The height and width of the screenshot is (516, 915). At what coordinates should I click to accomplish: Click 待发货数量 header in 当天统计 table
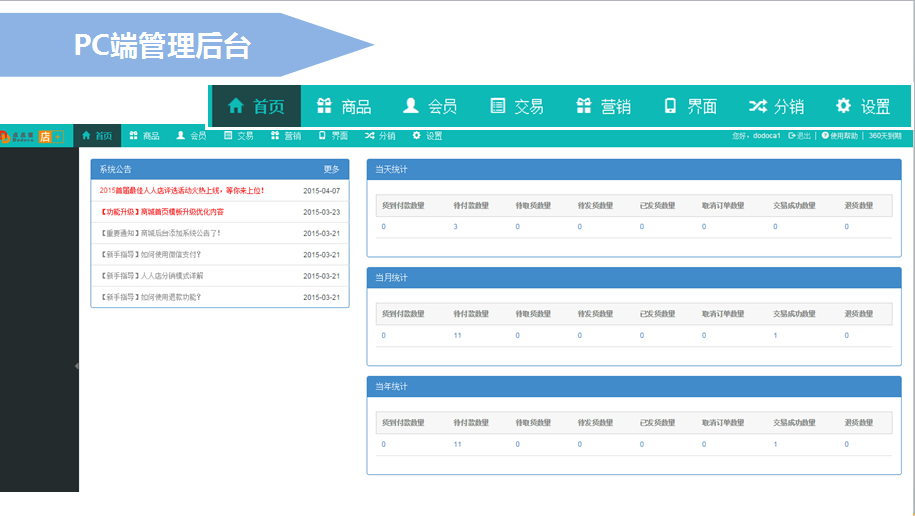(595, 205)
